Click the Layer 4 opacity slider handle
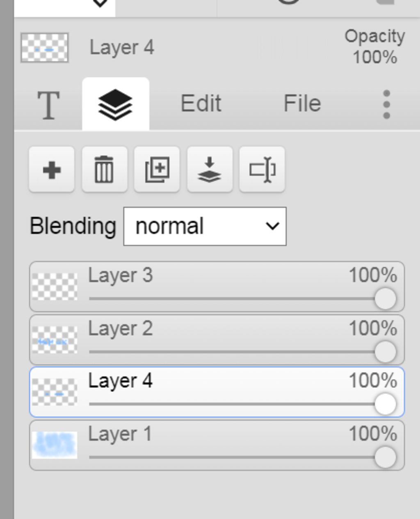 (385, 404)
